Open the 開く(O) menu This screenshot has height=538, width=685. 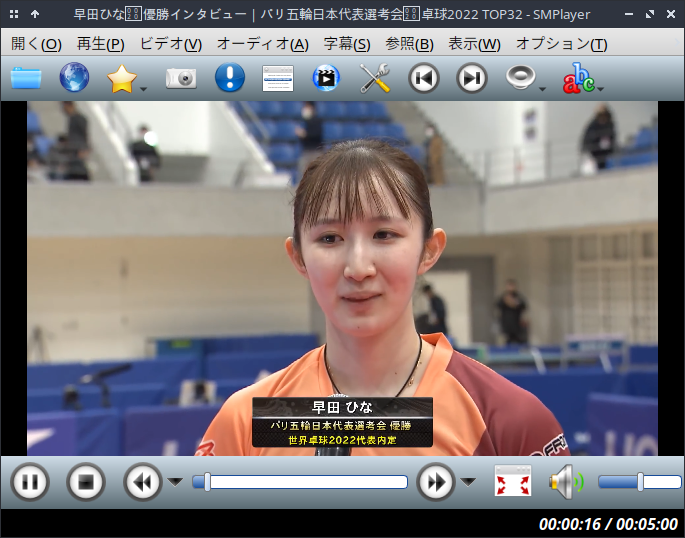pyautogui.click(x=36, y=44)
